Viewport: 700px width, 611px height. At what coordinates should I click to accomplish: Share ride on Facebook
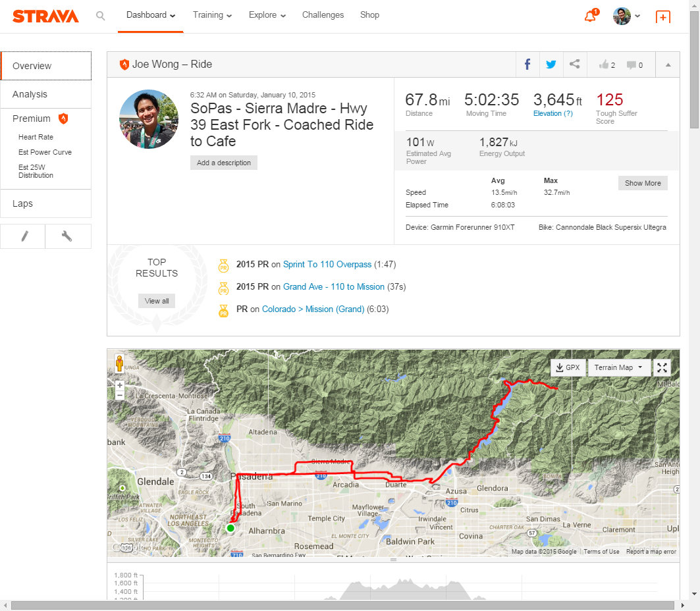coord(527,65)
